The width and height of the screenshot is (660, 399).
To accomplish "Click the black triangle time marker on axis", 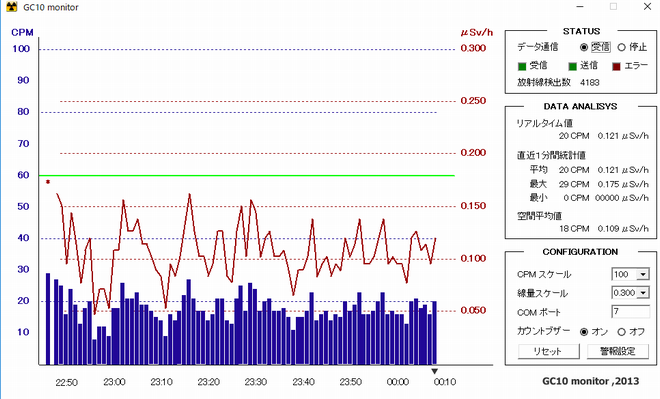I will coord(434,371).
